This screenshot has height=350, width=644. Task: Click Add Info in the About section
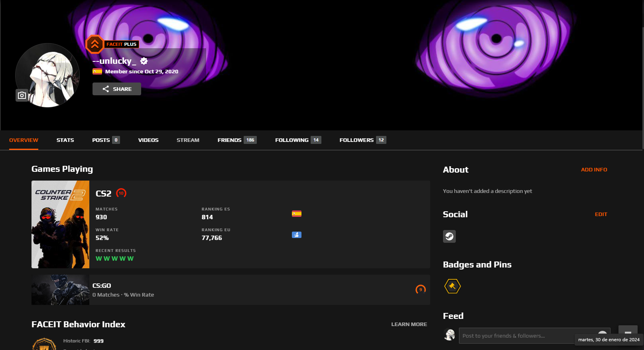(x=594, y=170)
